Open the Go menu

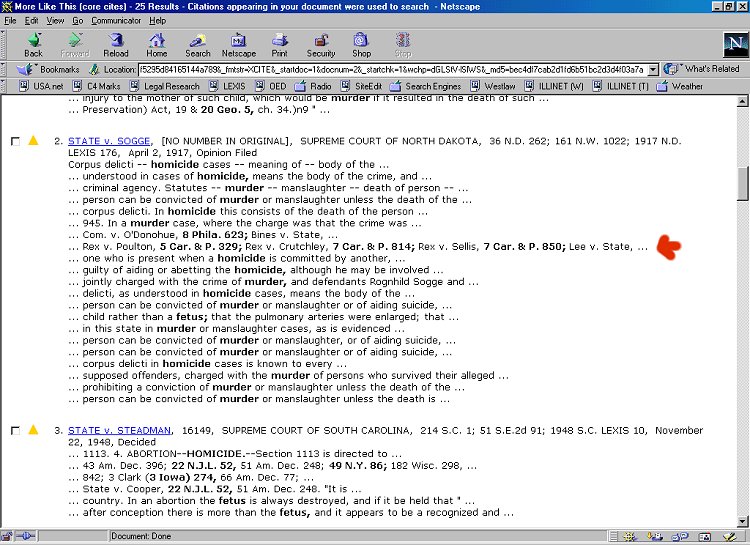(x=77, y=21)
